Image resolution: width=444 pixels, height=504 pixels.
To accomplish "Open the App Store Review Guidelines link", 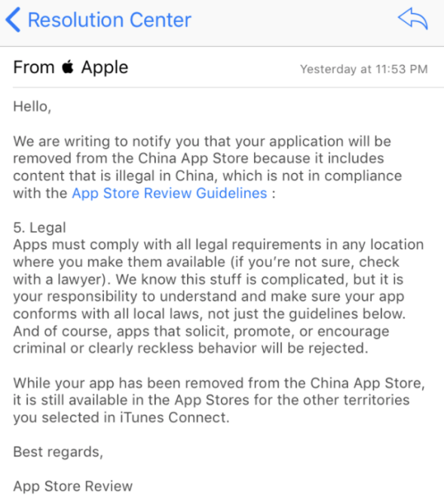I will [170, 193].
